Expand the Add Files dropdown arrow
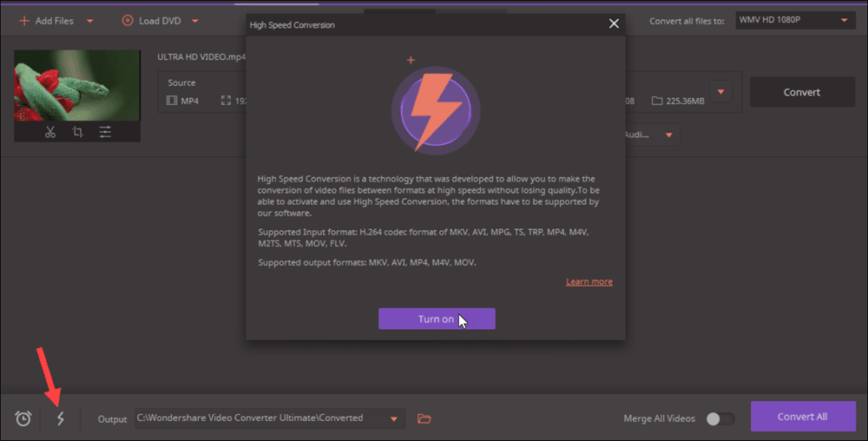 89,21
